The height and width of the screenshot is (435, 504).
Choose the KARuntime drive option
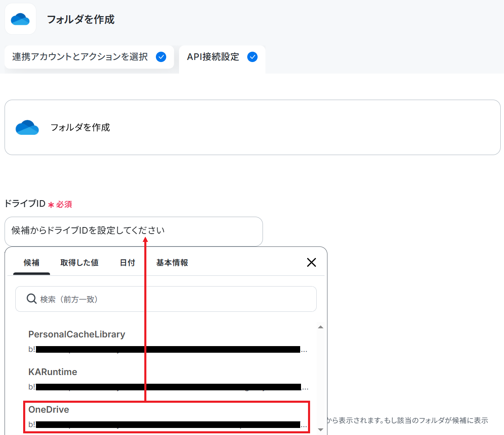tap(167, 379)
